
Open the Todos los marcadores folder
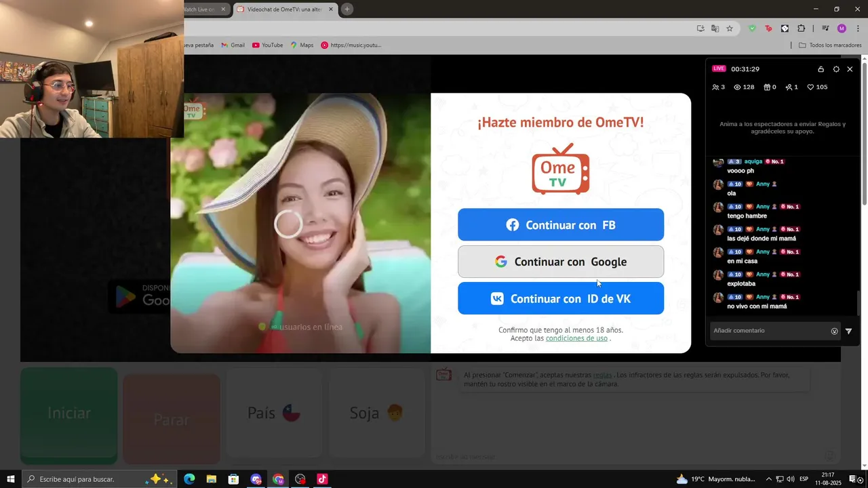[x=830, y=45]
